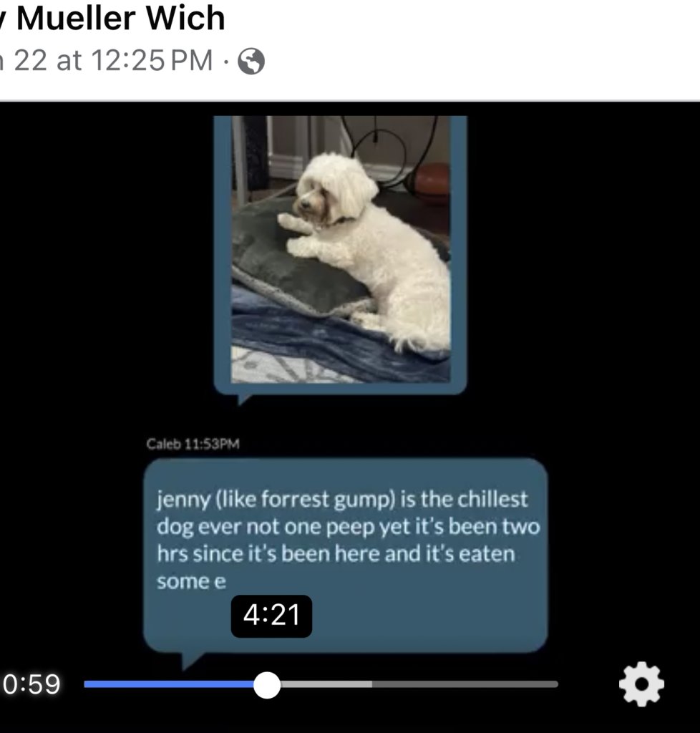Click the 0:59 elapsed time label
Viewport: 700px width, 733px height.
[x=31, y=684]
